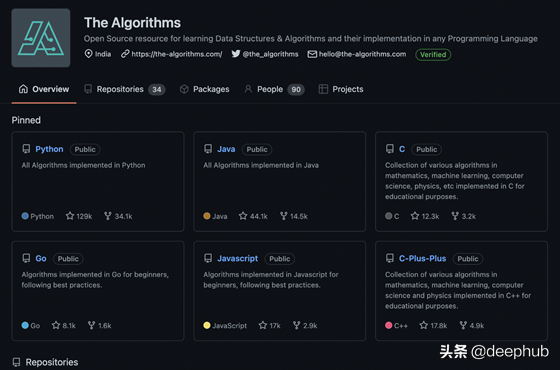Screen dimensions: 560x370
Task: Click the fork icon showing 2.9k on Javascript
Action: (x=296, y=325)
